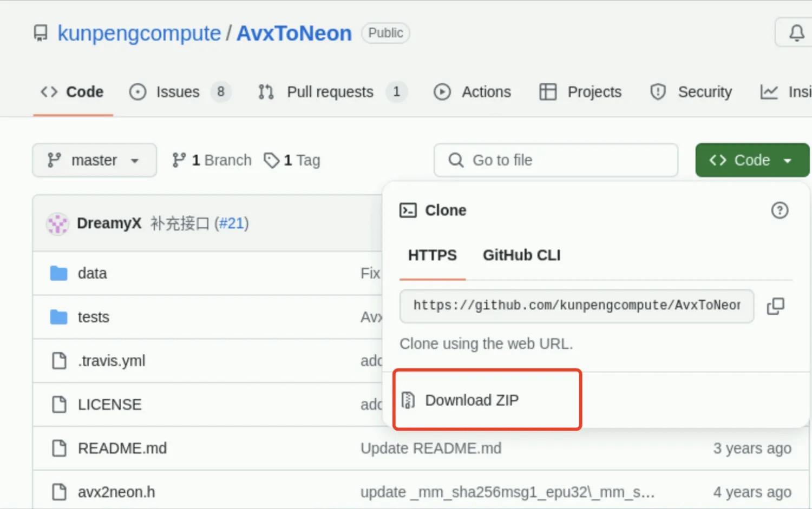The image size is (812, 509).
Task: Open the update _mm_sha256msg1_epu32 commit message
Action: (508, 492)
